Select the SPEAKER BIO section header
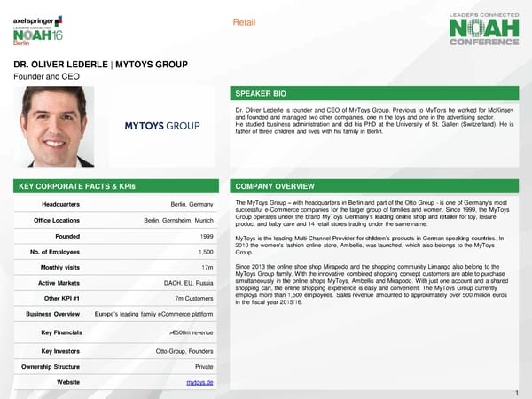This screenshot has width=532, height=399. 262,93
